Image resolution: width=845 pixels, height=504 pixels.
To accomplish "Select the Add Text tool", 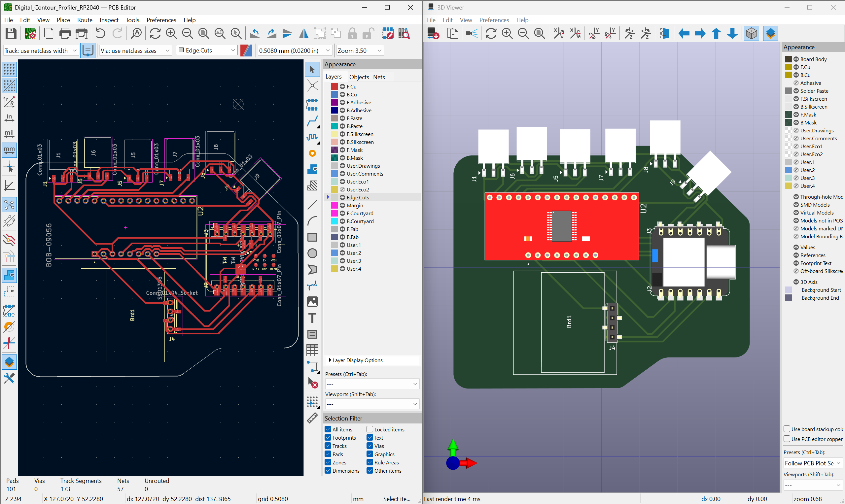I will (x=312, y=318).
